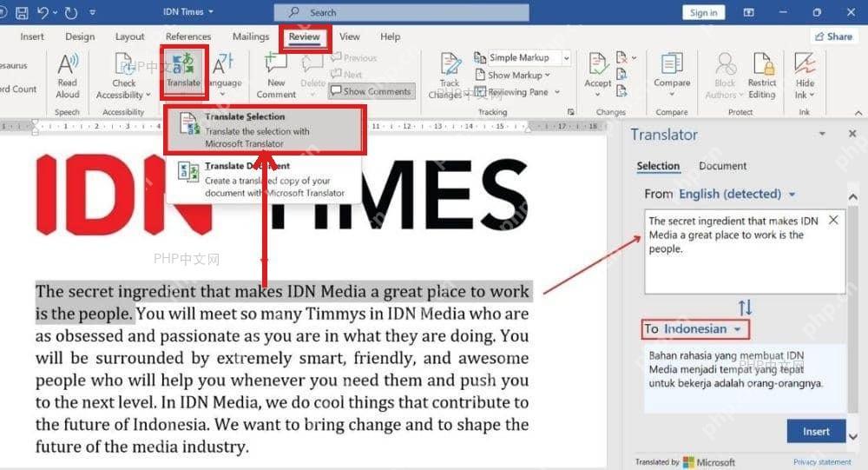Viewport: 868px width, 470px height.
Task: Open Restrict Editing
Action: point(762,76)
